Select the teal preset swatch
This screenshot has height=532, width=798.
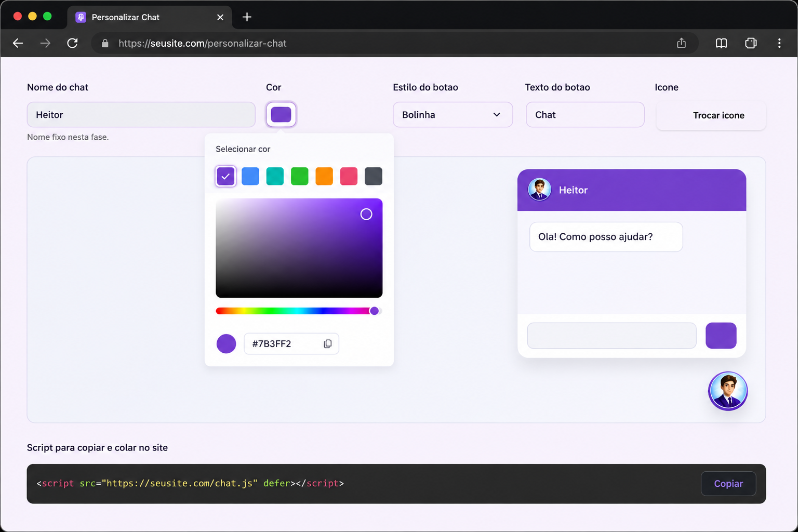(x=275, y=176)
